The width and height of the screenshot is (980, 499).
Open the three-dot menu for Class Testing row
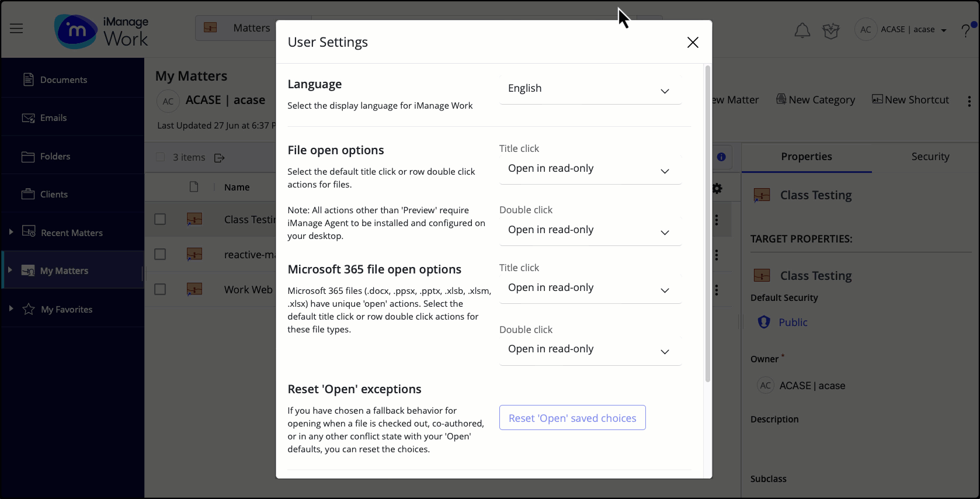(717, 220)
